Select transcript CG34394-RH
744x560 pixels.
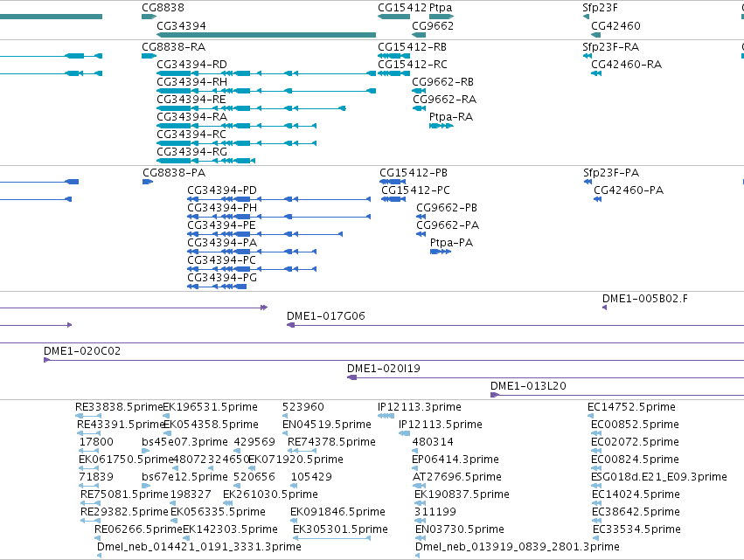191,82
